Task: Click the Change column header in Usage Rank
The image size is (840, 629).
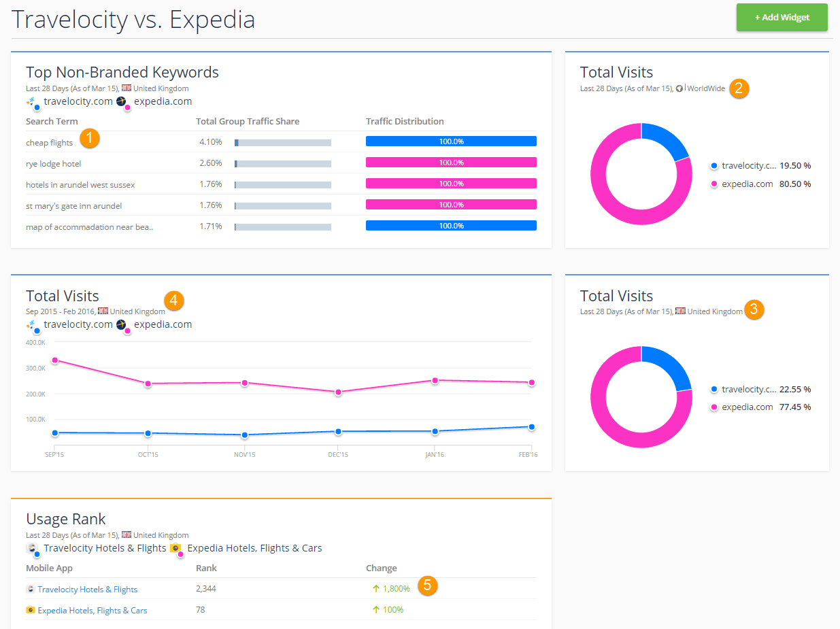Action: tap(382, 568)
